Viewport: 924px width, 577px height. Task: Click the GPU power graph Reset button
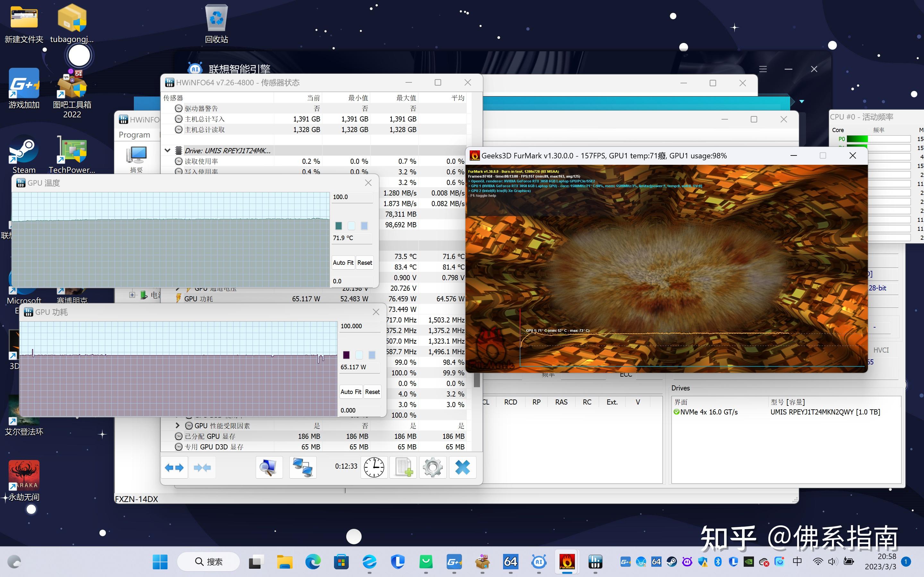[371, 391]
